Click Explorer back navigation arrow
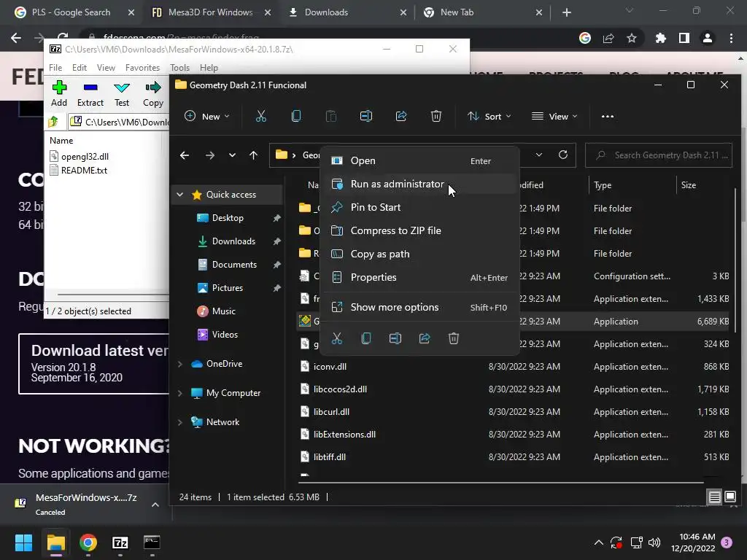Image resolution: width=747 pixels, height=560 pixels. (x=185, y=155)
